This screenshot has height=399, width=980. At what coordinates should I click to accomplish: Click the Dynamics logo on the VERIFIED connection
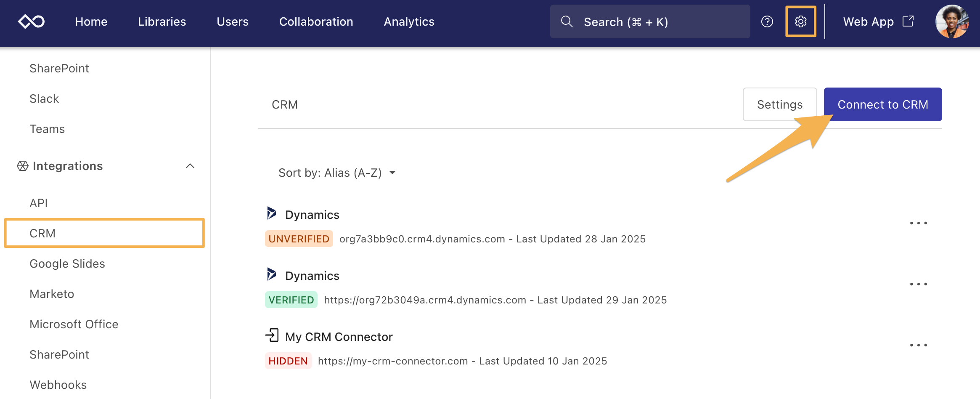pos(272,274)
